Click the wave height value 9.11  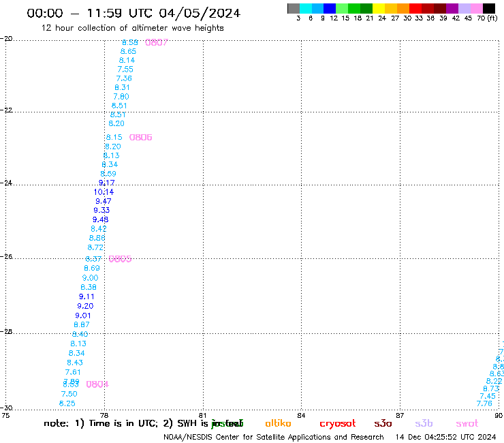(86, 296)
